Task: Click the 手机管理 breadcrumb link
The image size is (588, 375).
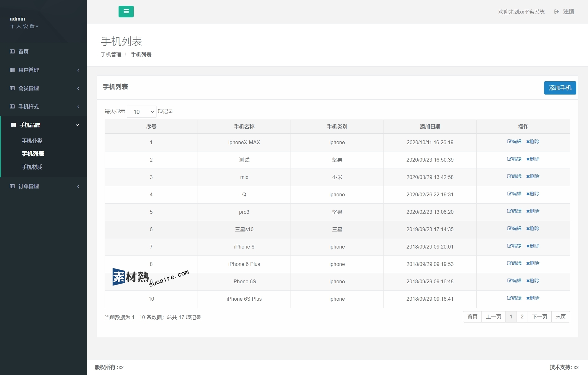Action: coord(111,55)
